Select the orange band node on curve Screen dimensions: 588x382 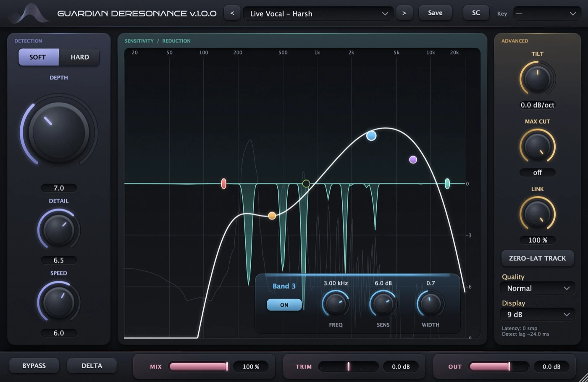pos(272,216)
